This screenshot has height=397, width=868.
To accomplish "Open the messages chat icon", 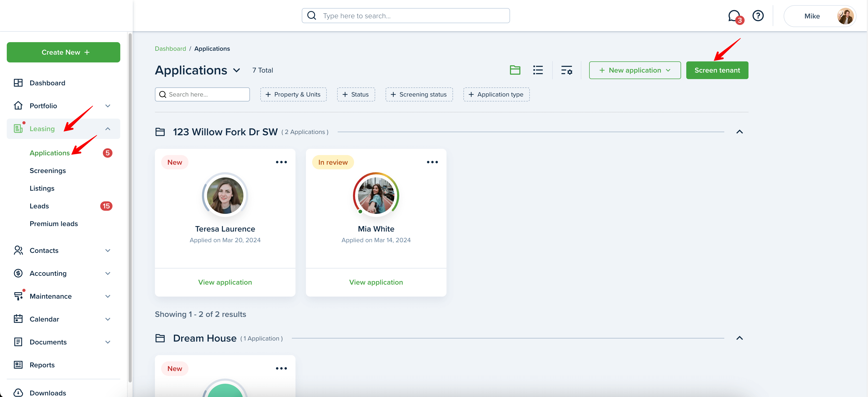I will tap(734, 16).
